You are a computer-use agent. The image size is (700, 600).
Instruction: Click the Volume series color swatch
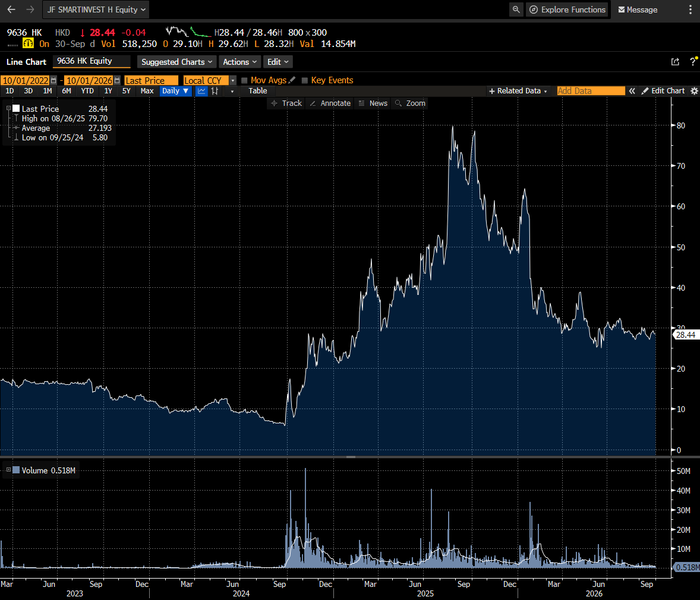coord(16,470)
